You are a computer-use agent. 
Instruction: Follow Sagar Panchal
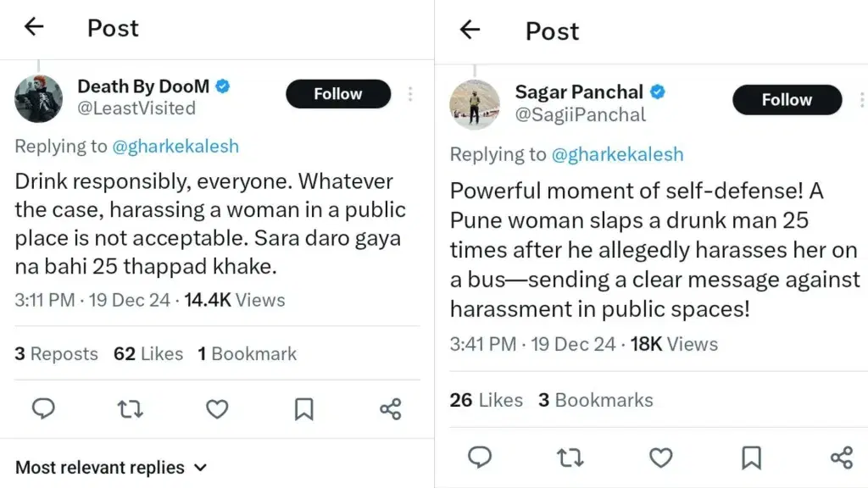click(786, 100)
